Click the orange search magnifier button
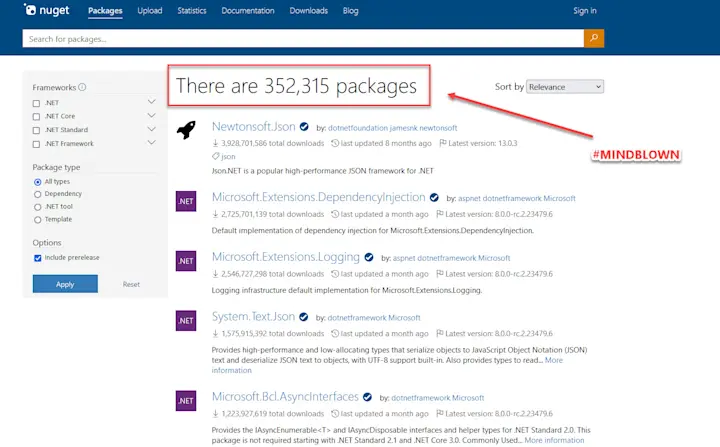Viewport: 720px width, 447px height. click(594, 38)
